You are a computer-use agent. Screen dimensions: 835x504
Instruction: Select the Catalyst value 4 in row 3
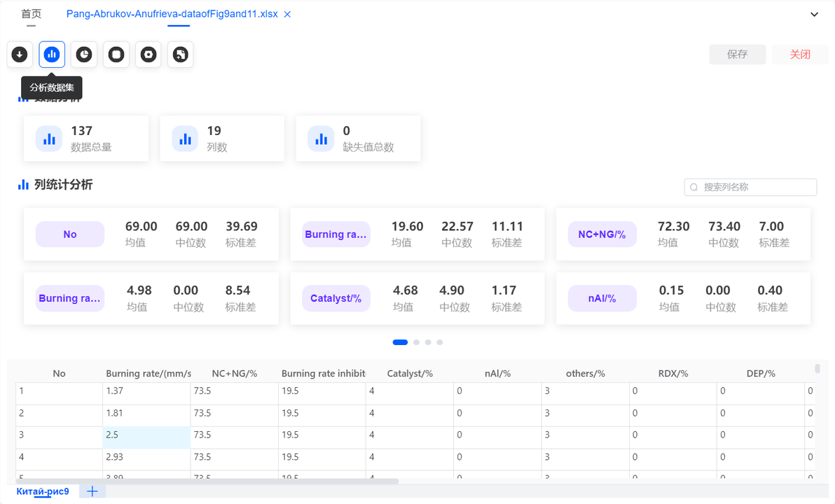point(410,437)
